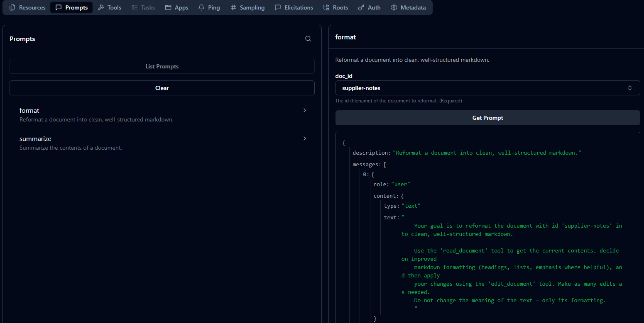This screenshot has width=644, height=323.
Task: Click the "messages:" key in JSON output
Action: pos(367,165)
